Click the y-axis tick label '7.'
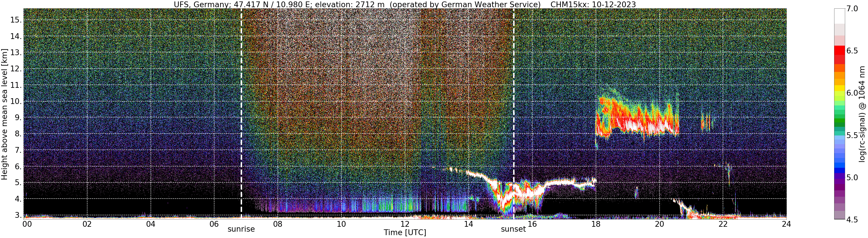Screen dimensions: 868x238 pos(18,150)
